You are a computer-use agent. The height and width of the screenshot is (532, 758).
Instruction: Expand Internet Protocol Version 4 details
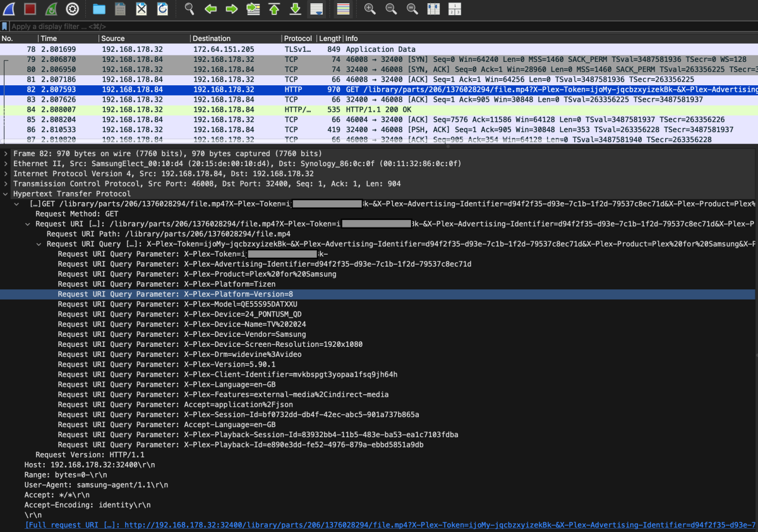(x=6, y=173)
